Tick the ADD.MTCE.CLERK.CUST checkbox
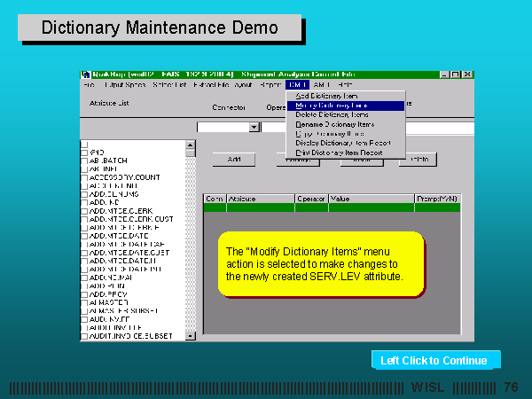532x399 pixels. tap(84, 219)
